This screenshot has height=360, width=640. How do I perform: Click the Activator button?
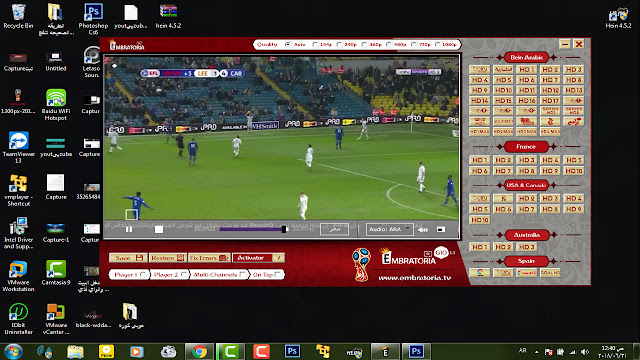(x=253, y=258)
